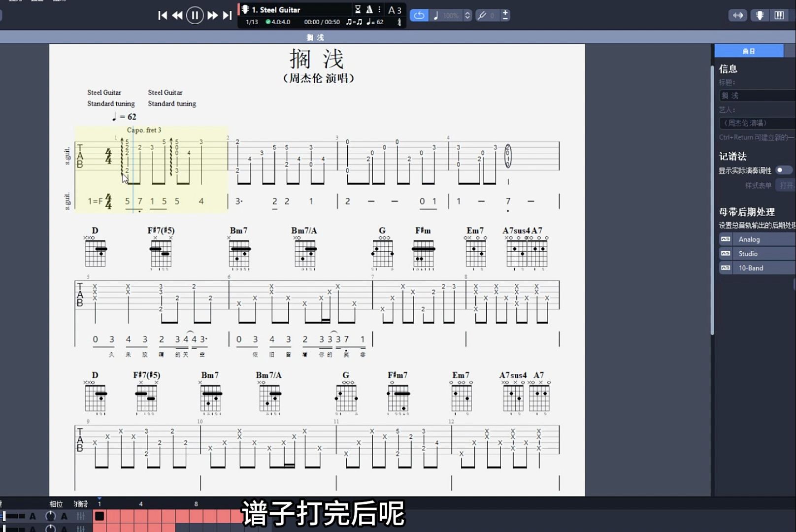Adjust the second track pan knob
The image size is (796, 532).
(50, 529)
